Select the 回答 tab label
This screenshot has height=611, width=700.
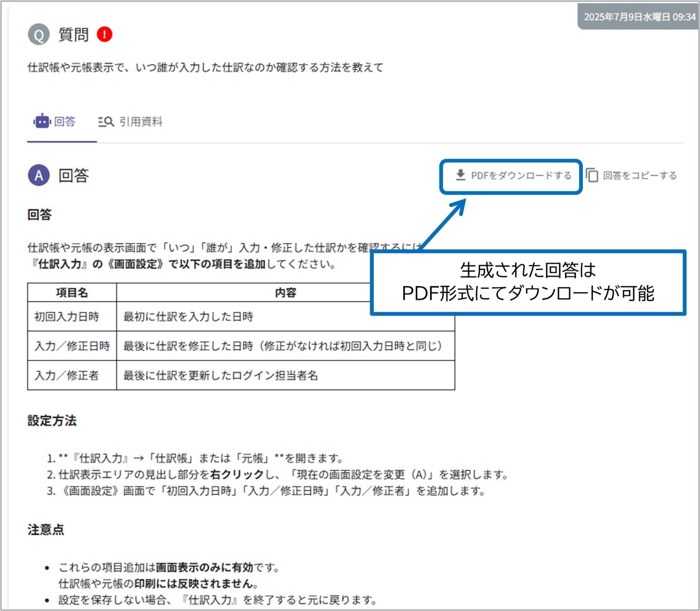click(x=65, y=122)
